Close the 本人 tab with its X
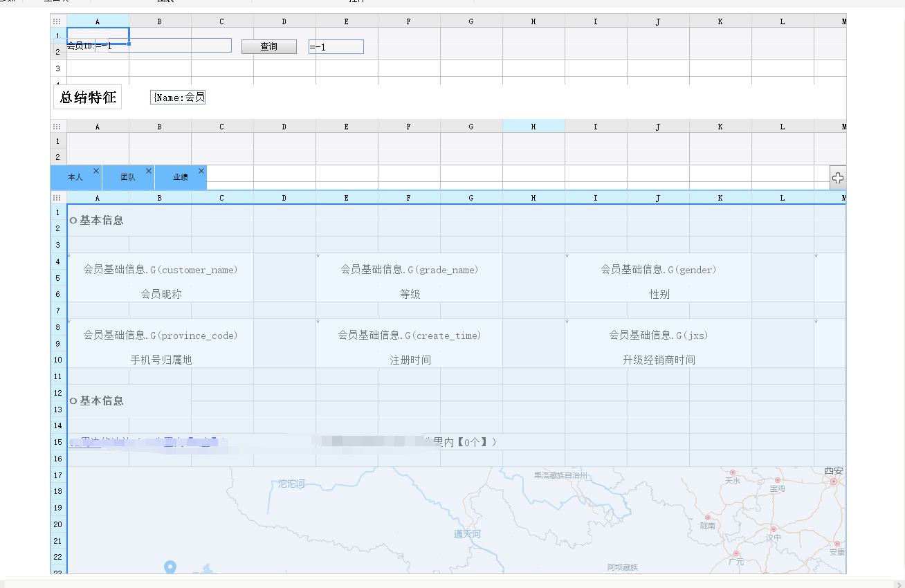The height and width of the screenshot is (588, 905). (96, 171)
